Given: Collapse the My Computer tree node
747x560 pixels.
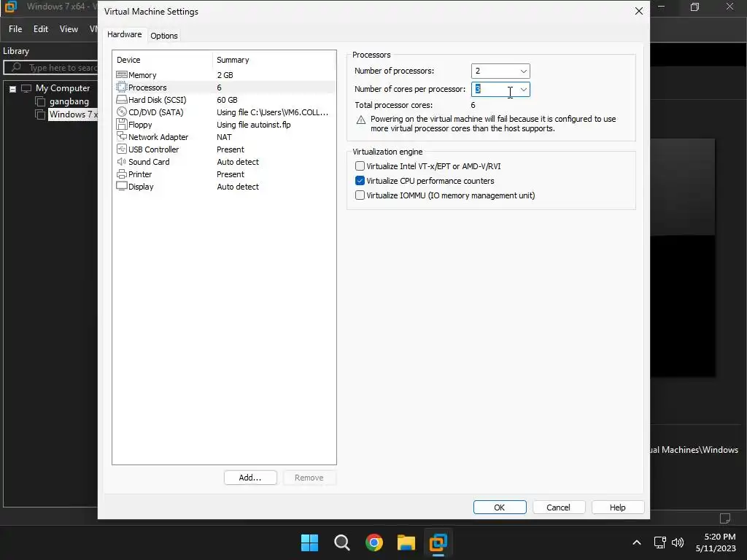Looking at the screenshot, I should (x=13, y=89).
